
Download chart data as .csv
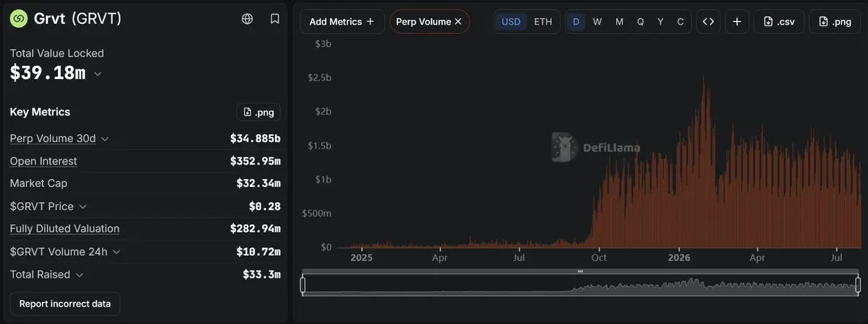point(779,22)
